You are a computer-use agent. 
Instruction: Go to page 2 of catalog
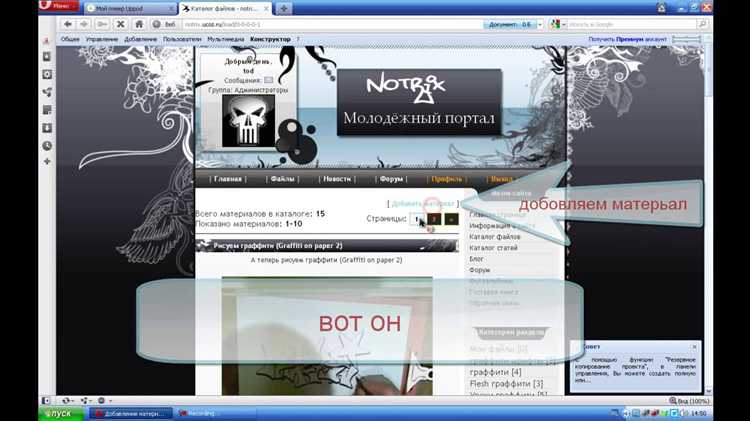(x=434, y=219)
